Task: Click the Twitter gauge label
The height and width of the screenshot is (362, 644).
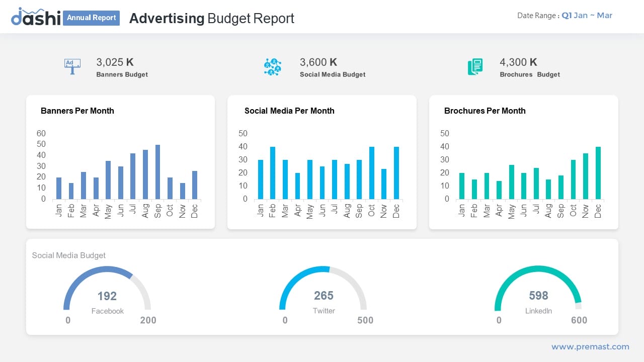Action: click(x=324, y=311)
